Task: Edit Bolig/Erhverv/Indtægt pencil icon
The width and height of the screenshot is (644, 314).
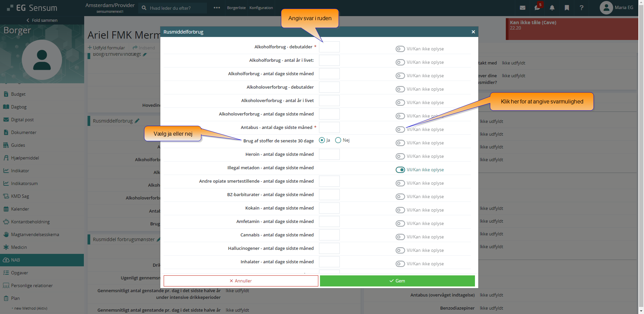Action: [x=145, y=54]
